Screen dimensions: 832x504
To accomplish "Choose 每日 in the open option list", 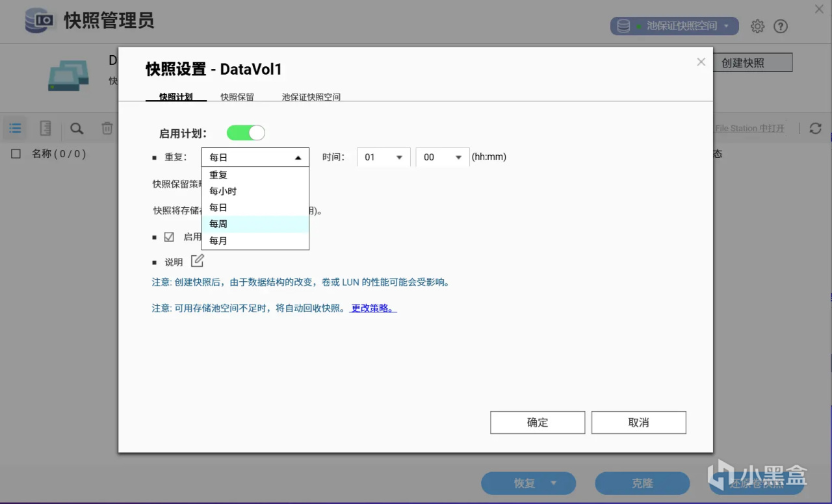I will (x=255, y=207).
